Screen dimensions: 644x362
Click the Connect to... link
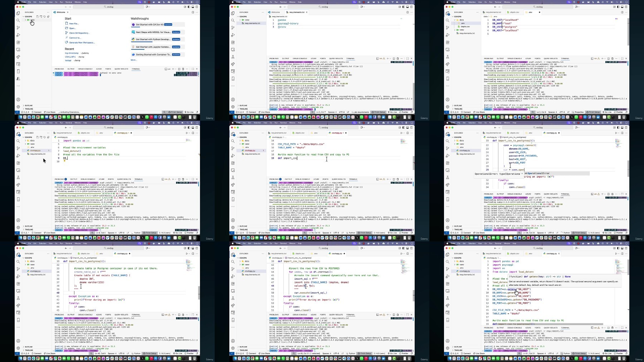pos(75,38)
